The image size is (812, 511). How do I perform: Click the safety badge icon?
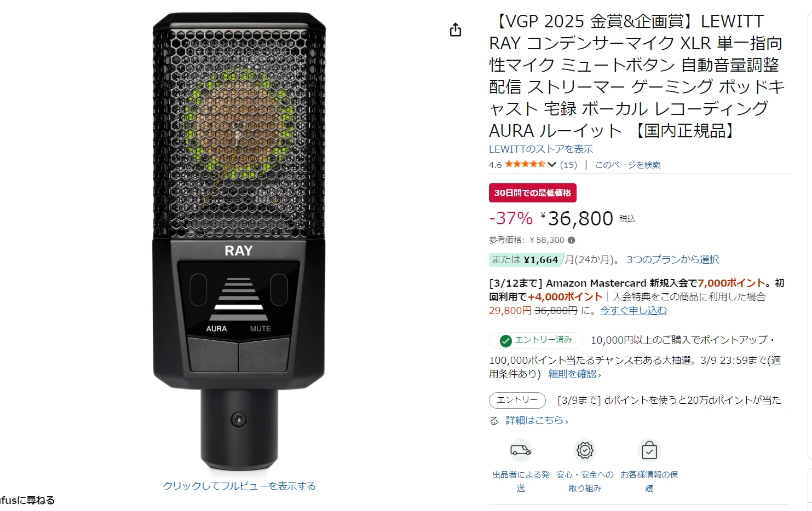(x=585, y=450)
